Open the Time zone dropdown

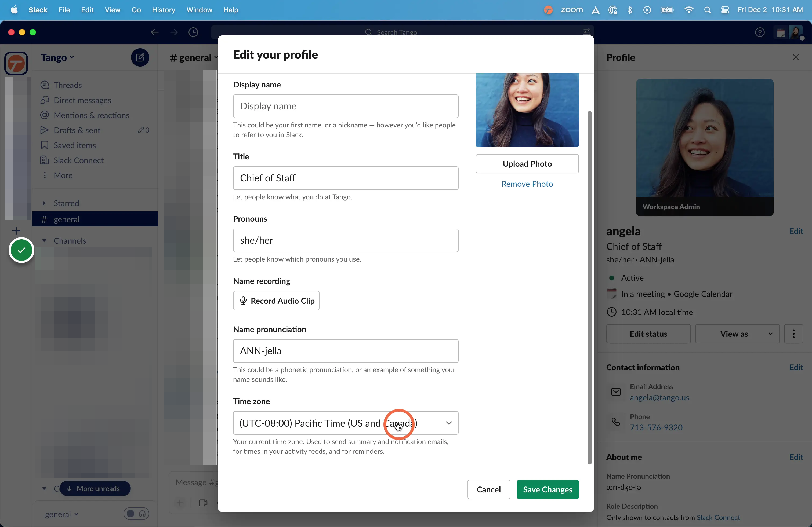(x=345, y=423)
